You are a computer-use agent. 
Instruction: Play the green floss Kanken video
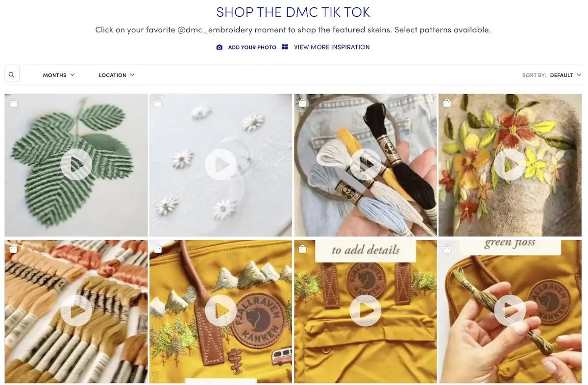(510, 310)
